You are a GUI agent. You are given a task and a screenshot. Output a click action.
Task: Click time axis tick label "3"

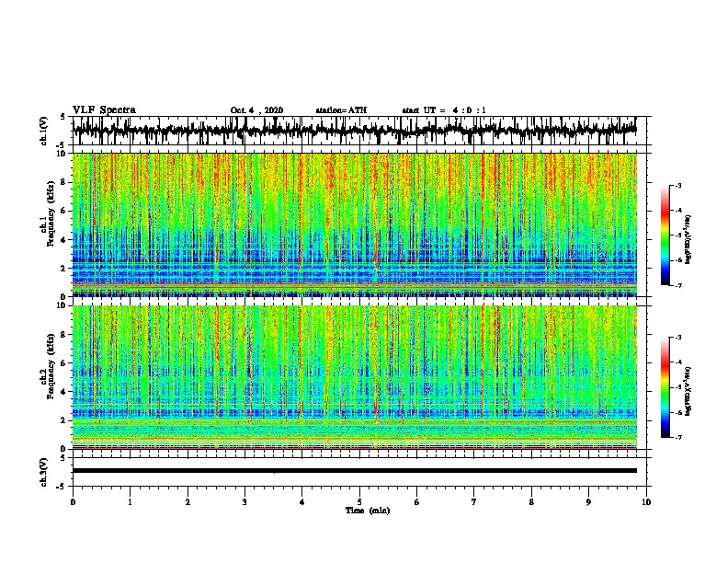click(x=245, y=502)
